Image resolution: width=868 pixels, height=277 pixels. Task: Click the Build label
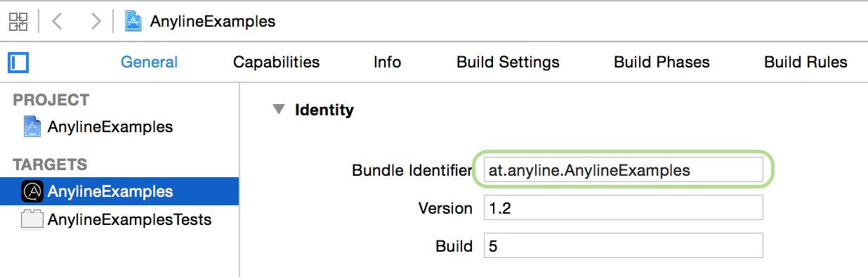[x=454, y=246]
